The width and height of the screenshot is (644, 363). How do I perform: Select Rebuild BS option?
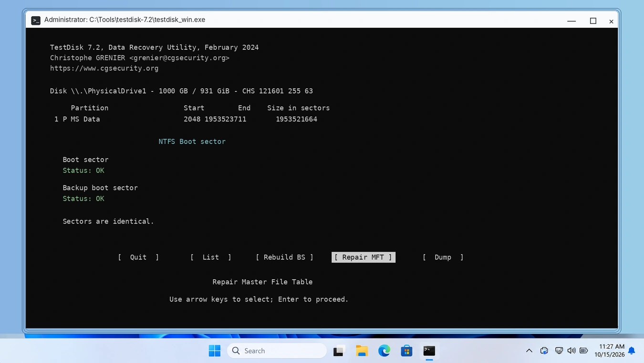pos(284,257)
